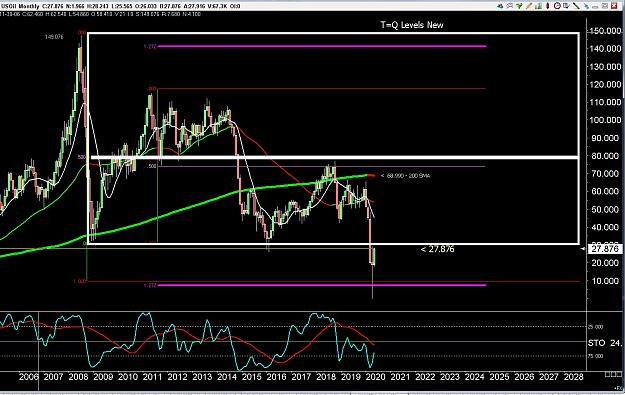
Task: Click the 110.000 price axis label
Action: point(605,102)
